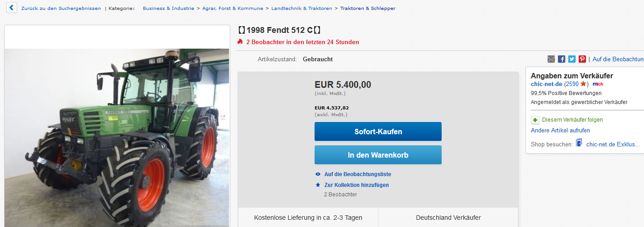
Task: Click Sofort-Kaufen button
Action: tap(378, 132)
